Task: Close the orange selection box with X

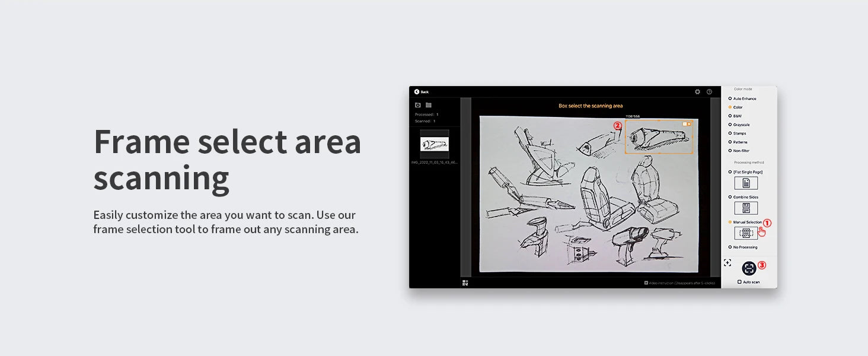Action: coord(689,124)
